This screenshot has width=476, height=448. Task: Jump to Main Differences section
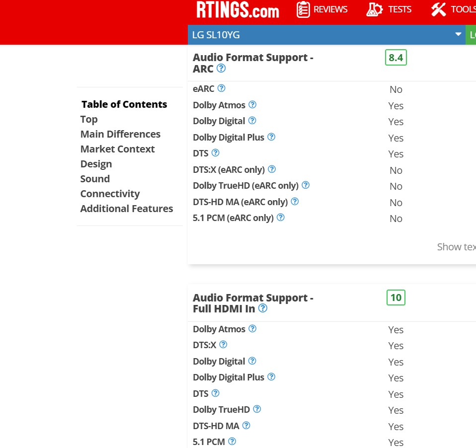tap(121, 134)
